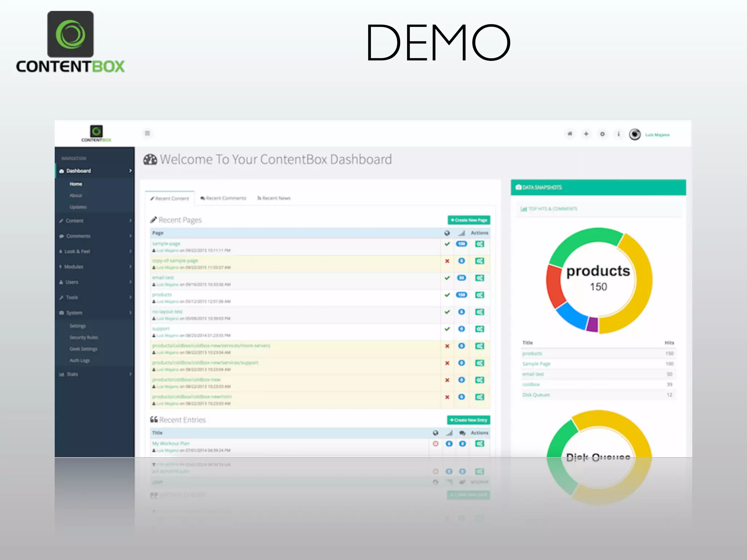747x560 pixels.
Task: Expand the Stats navigation menu
Action: pos(94,374)
